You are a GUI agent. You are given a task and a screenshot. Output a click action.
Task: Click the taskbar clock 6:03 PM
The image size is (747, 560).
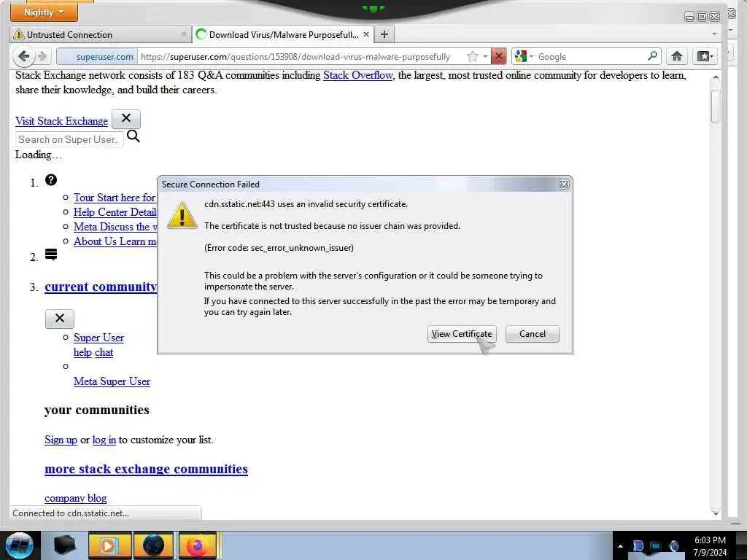point(710,540)
